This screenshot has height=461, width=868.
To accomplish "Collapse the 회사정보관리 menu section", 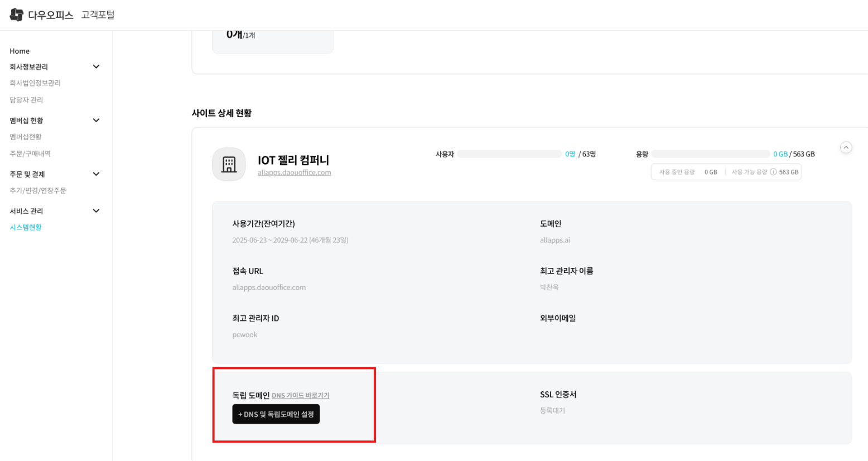I will click(x=96, y=67).
